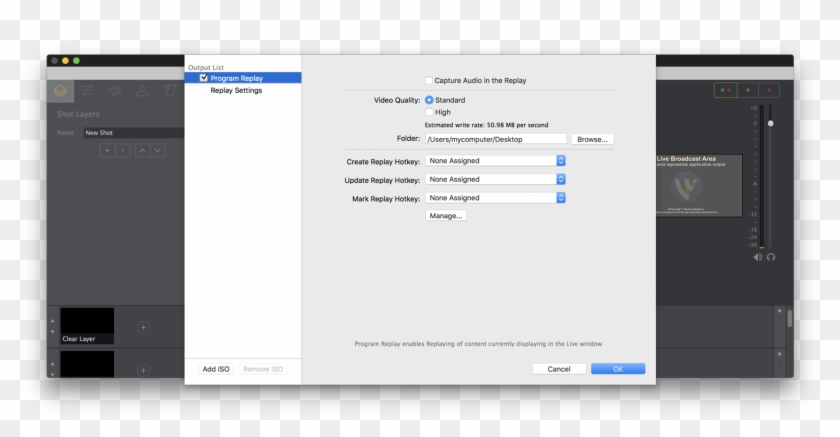Click the Add ISO button
Screen dimensions: 840x437
(216, 369)
